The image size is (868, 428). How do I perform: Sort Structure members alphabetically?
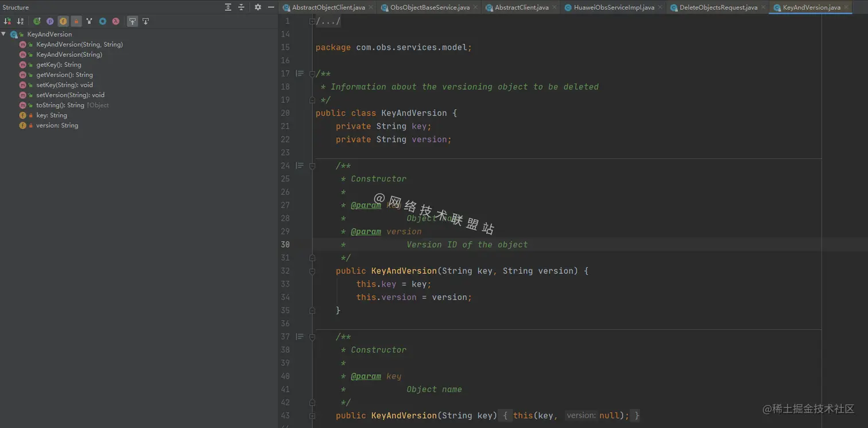pos(20,21)
